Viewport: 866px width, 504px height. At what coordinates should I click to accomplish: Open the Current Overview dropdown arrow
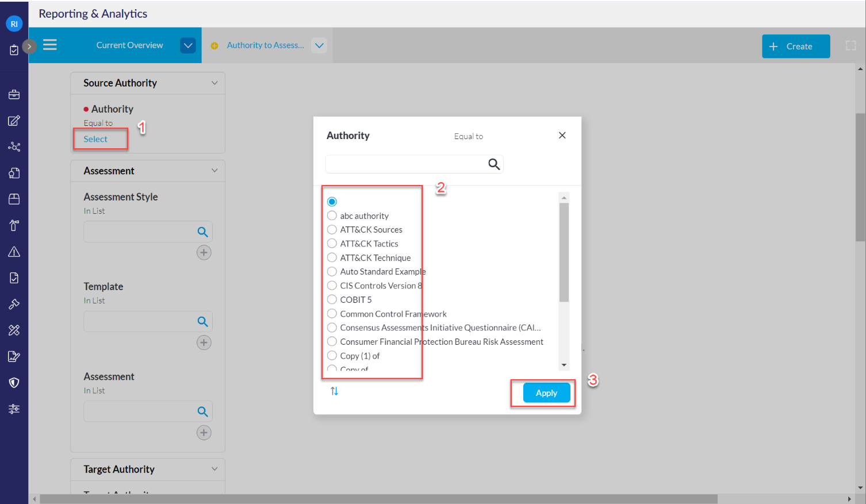point(187,45)
